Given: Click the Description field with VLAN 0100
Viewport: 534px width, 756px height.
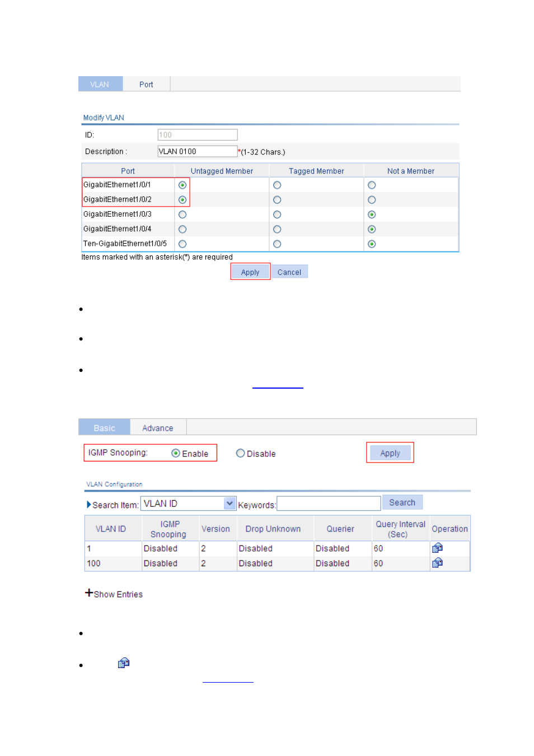Looking at the screenshot, I should point(198,151).
